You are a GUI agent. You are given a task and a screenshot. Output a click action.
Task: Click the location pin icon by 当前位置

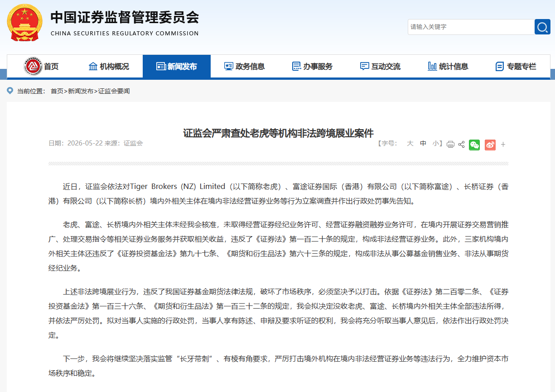pos(10,91)
